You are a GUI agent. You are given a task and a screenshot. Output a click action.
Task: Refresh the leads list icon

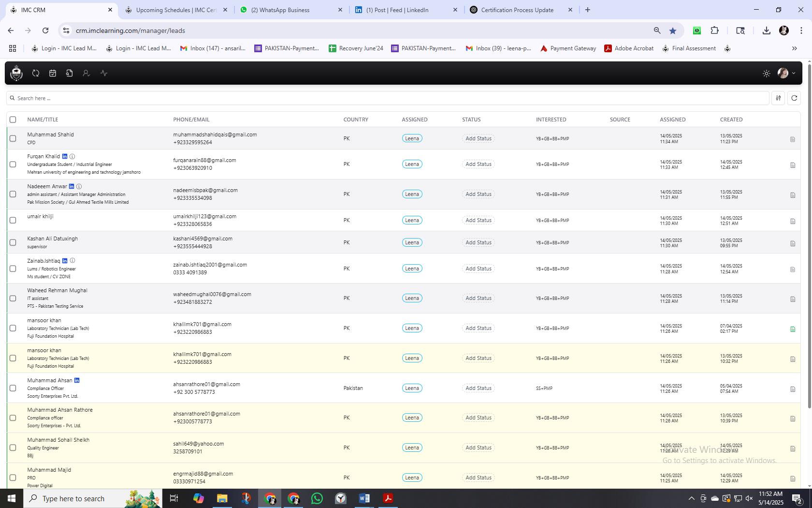point(794,98)
